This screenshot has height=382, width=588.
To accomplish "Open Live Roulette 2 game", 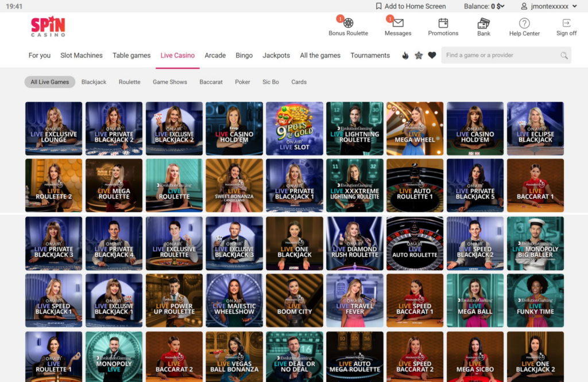I will coord(53,185).
